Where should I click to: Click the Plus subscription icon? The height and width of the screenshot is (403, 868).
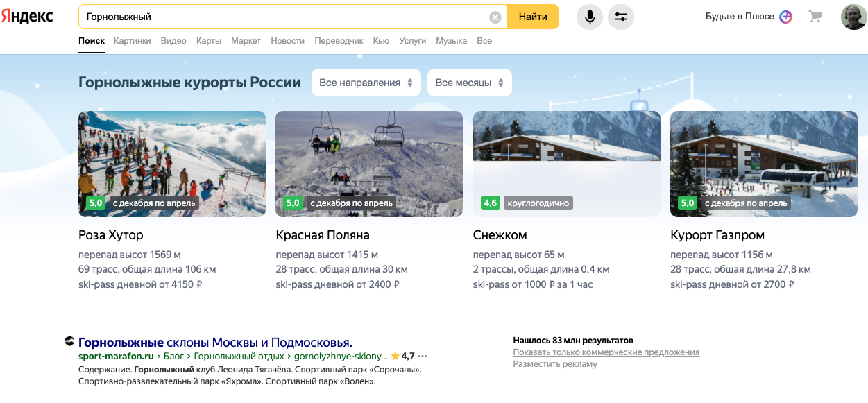(785, 17)
